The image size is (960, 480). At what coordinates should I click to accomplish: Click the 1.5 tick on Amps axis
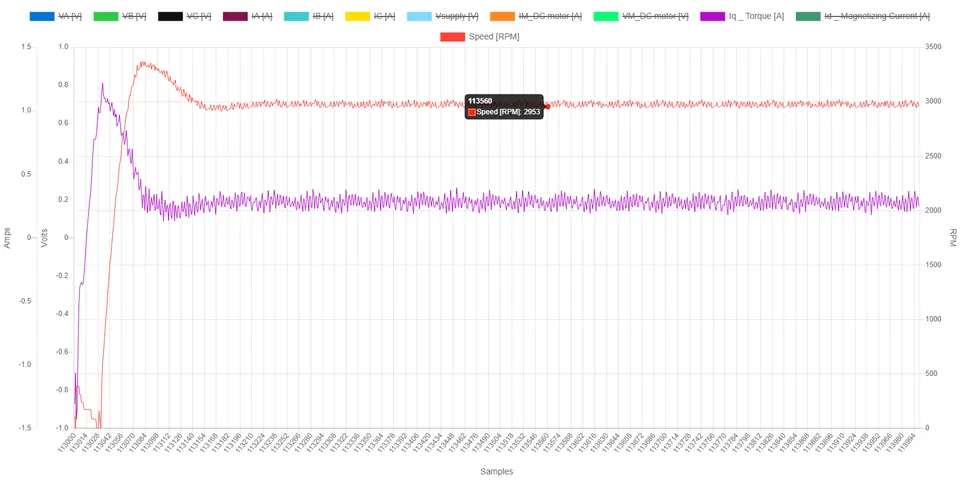26,47
